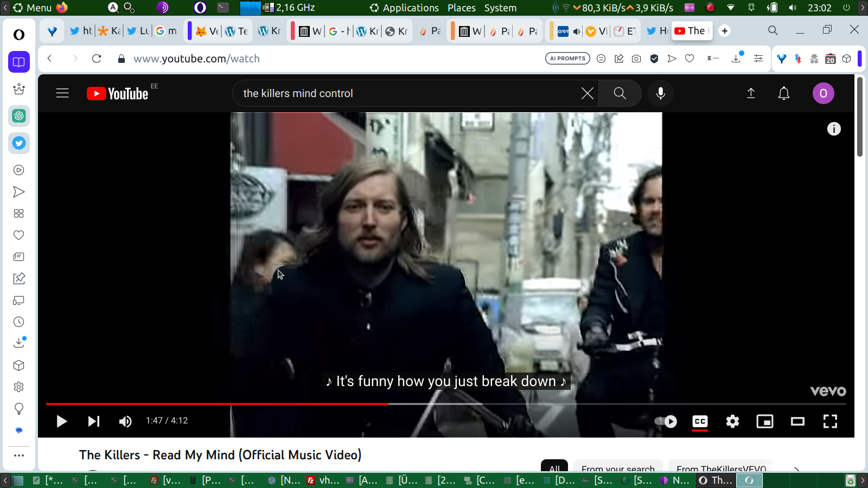Skip to the next video
Viewport: 868px width, 488px height.
(x=94, y=421)
